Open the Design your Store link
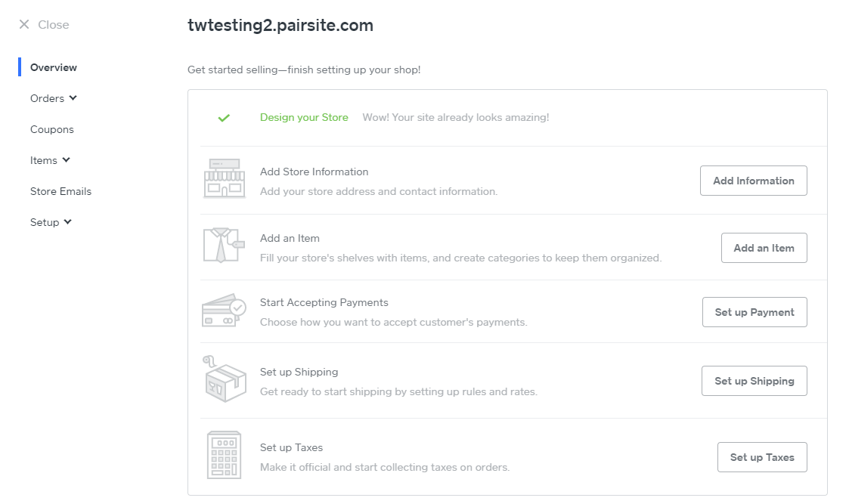Viewport: 849px width, 504px height. coord(304,117)
